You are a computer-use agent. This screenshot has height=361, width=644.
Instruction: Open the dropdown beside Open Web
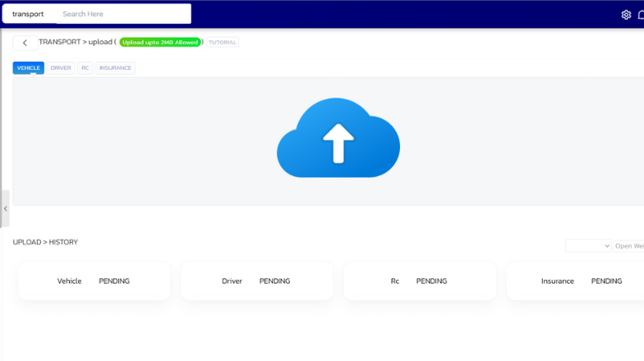tap(588, 246)
